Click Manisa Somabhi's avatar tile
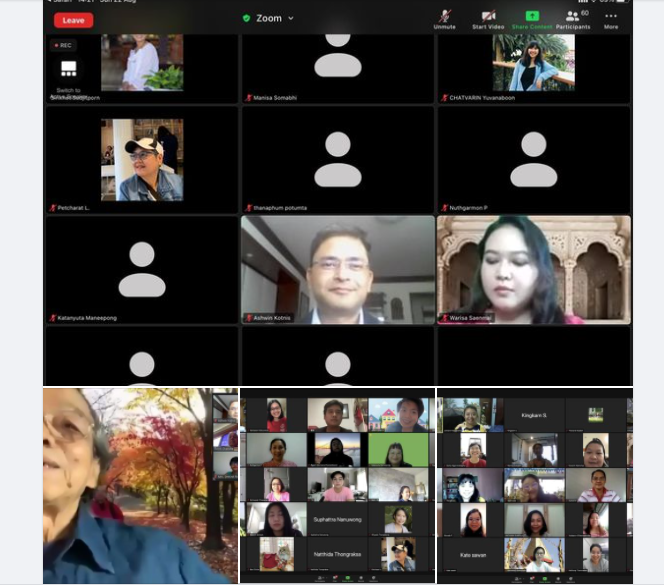This screenshot has height=586, width=664. click(338, 62)
